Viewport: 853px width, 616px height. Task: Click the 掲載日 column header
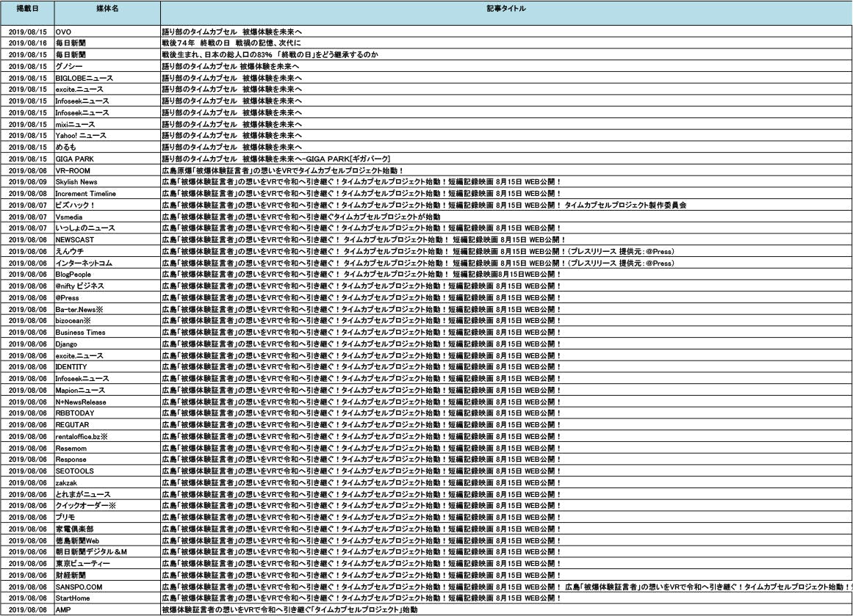pyautogui.click(x=27, y=7)
